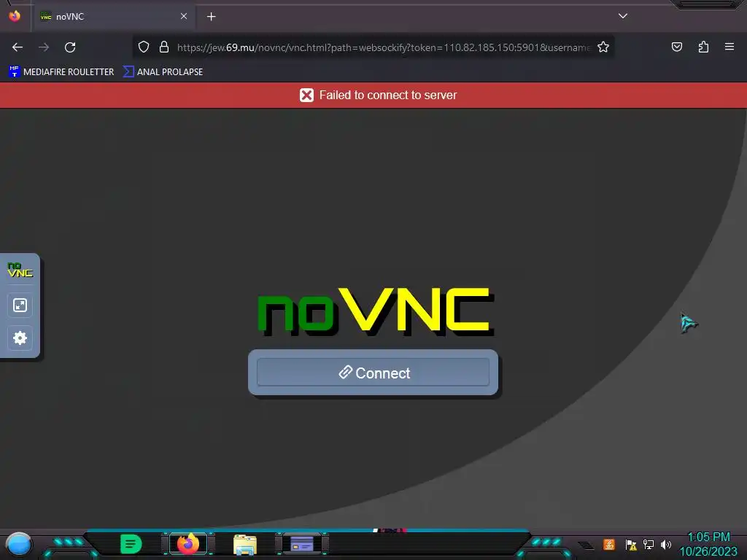The height and width of the screenshot is (560, 747).
Task: Open green chat app on taskbar
Action: 131,544
